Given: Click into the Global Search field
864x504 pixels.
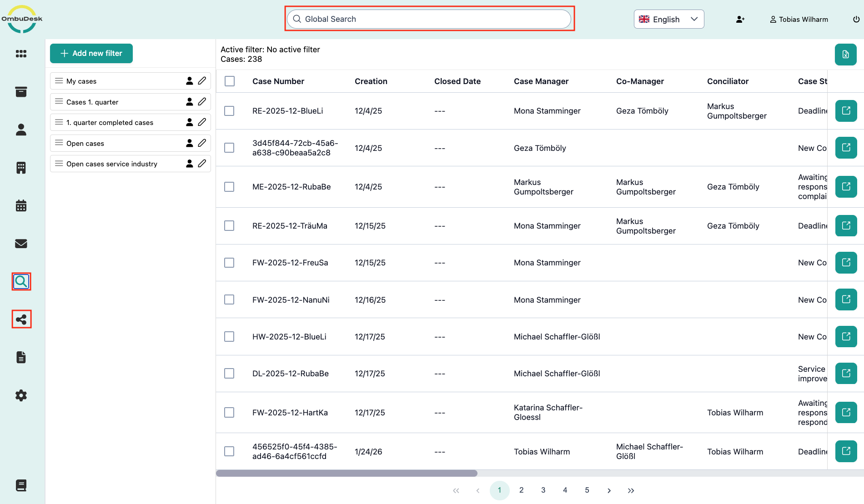Looking at the screenshot, I should [429, 19].
